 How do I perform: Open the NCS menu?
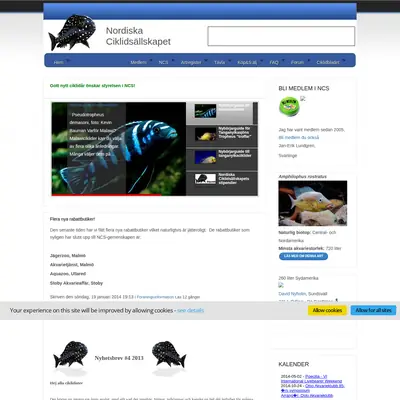(163, 62)
